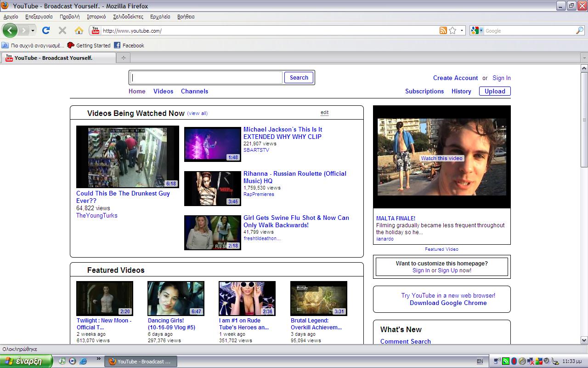This screenshot has width=588, height=368.
Task: Go to the Videos page link
Action: [x=164, y=91]
